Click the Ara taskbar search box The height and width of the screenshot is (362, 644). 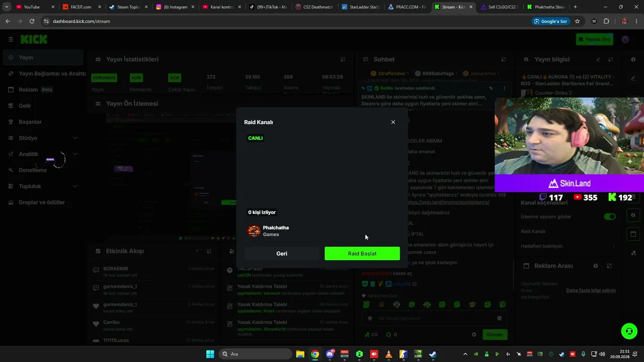pos(257,354)
